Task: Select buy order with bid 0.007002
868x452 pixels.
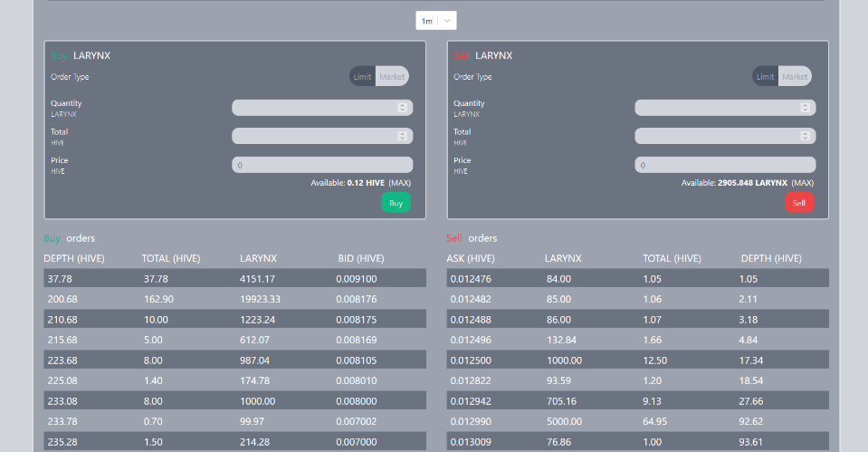Action: [x=234, y=421]
